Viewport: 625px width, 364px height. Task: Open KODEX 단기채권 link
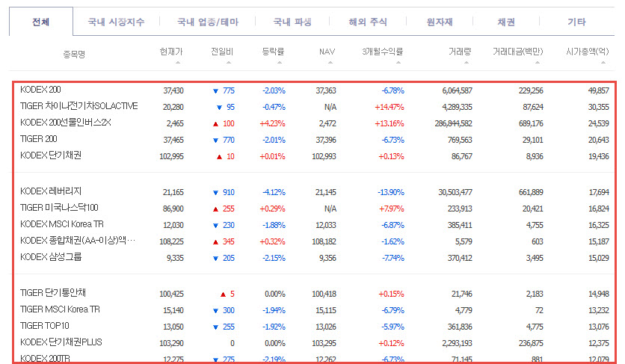(51, 155)
